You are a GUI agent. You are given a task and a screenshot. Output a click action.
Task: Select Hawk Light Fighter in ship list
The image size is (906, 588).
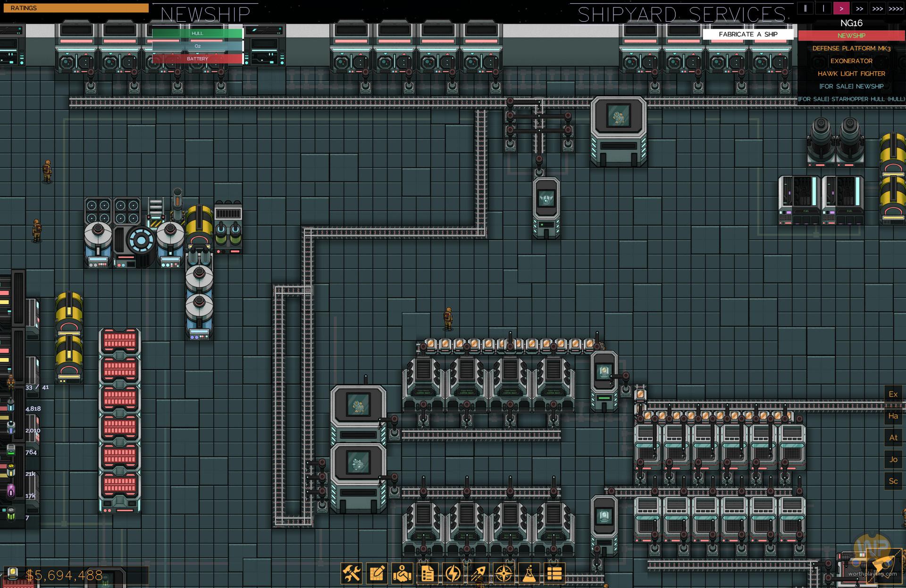point(851,74)
